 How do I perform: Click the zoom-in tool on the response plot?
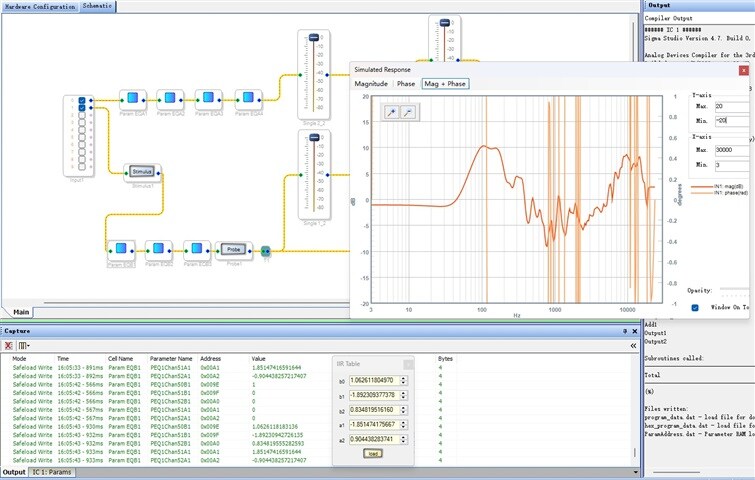391,112
